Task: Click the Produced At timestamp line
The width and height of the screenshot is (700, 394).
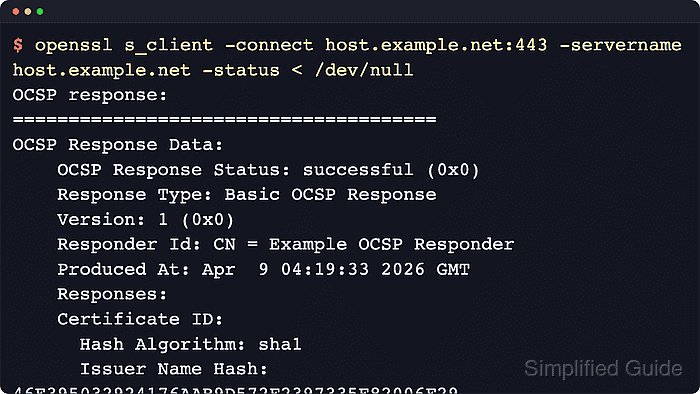Action: pos(263,270)
